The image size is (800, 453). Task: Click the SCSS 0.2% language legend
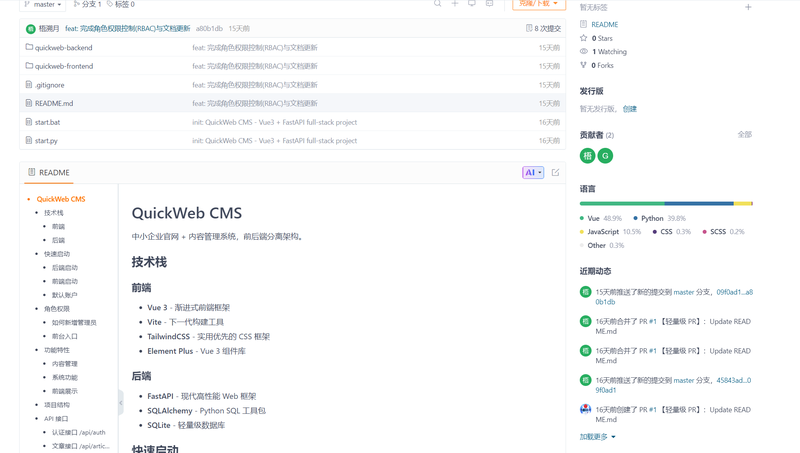[x=723, y=232]
